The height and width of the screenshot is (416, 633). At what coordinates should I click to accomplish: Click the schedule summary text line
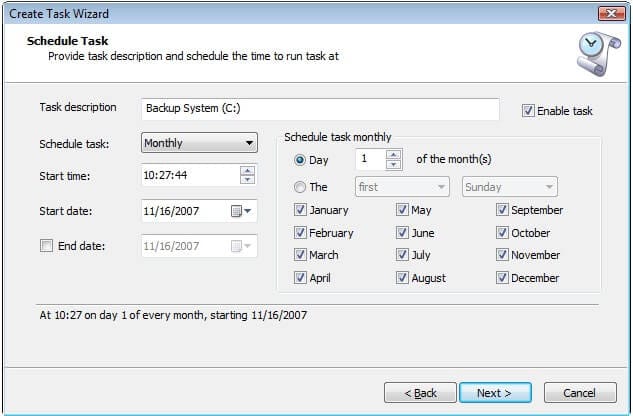click(x=173, y=315)
